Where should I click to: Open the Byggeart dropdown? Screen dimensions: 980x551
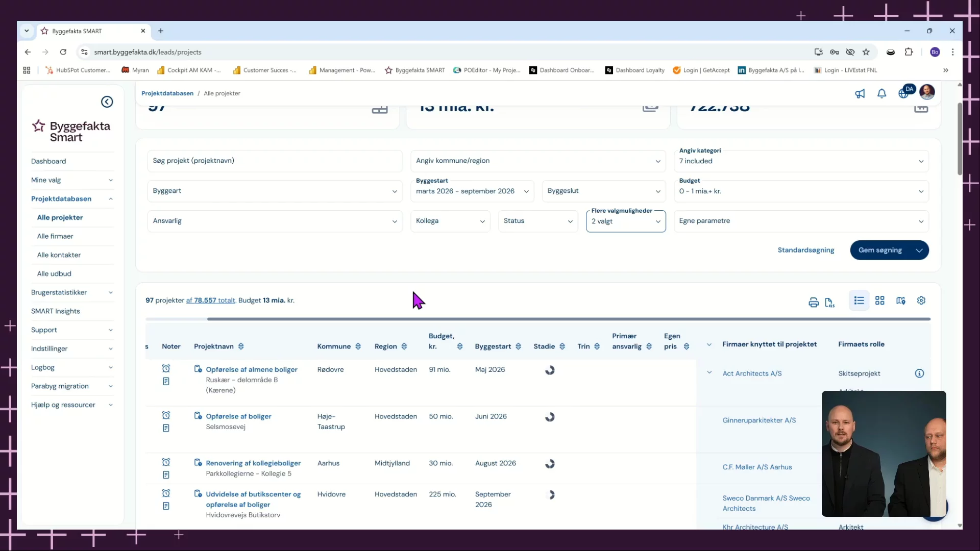click(x=275, y=191)
